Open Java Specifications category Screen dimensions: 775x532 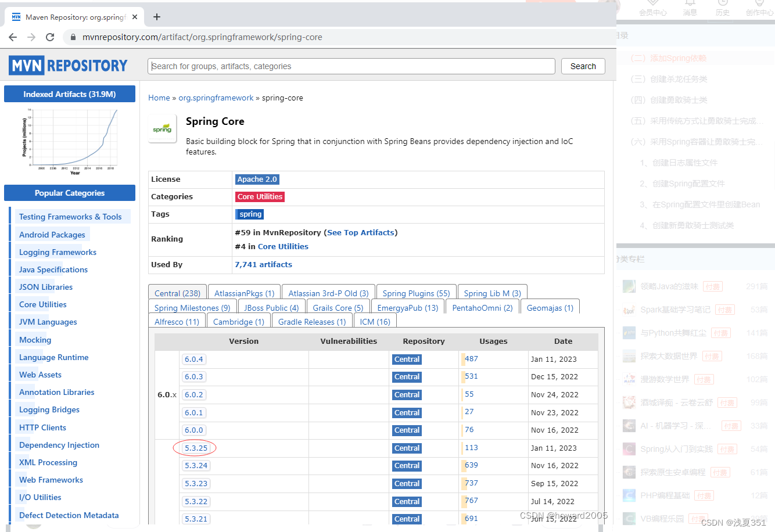coord(53,269)
